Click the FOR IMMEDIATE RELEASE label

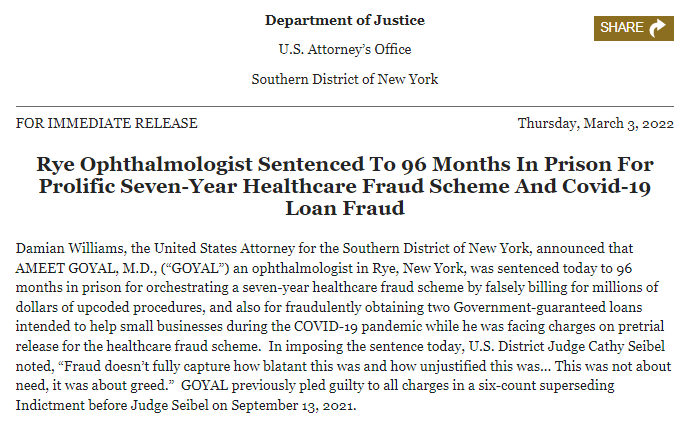point(107,123)
